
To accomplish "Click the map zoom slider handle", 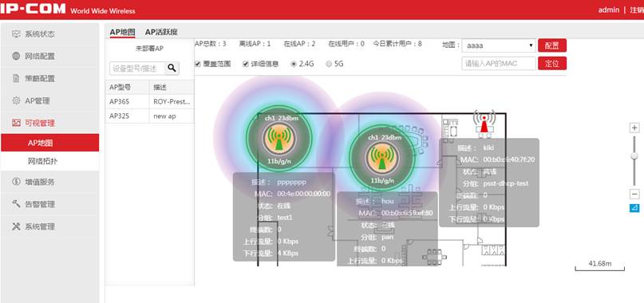I will [x=634, y=156].
